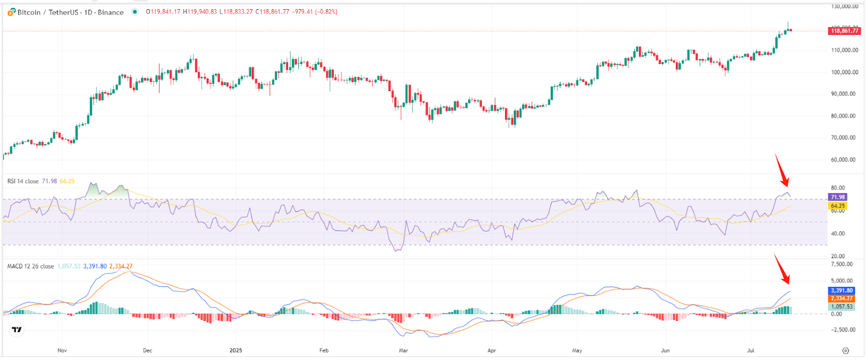
Task: Click the 80.00 RSI scale label
Action: point(838,188)
